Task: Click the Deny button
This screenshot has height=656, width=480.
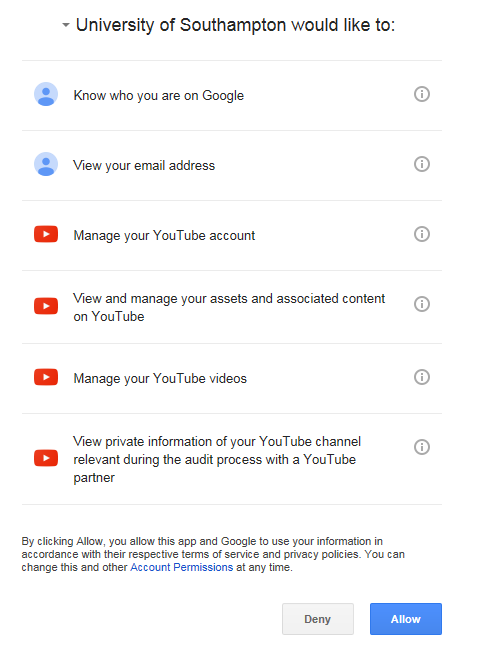Action: [x=318, y=619]
